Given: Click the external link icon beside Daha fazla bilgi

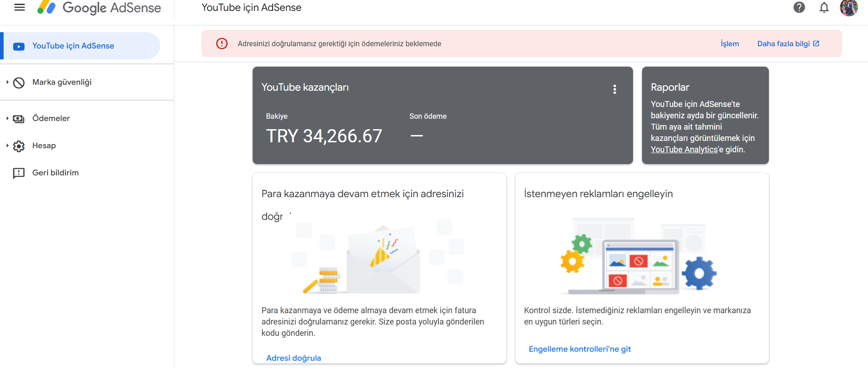Looking at the screenshot, I should [816, 44].
